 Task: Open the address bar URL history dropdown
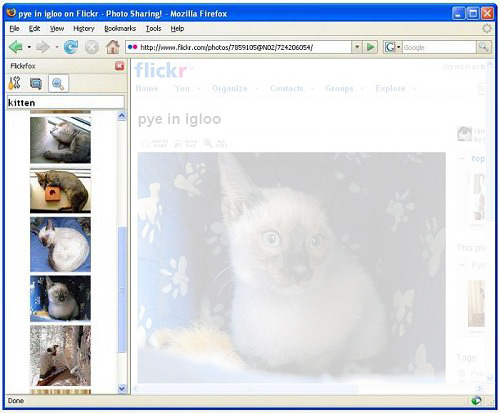coord(357,47)
